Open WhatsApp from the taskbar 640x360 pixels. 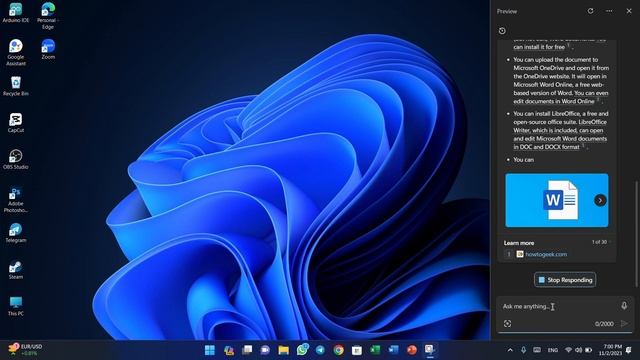click(302, 350)
